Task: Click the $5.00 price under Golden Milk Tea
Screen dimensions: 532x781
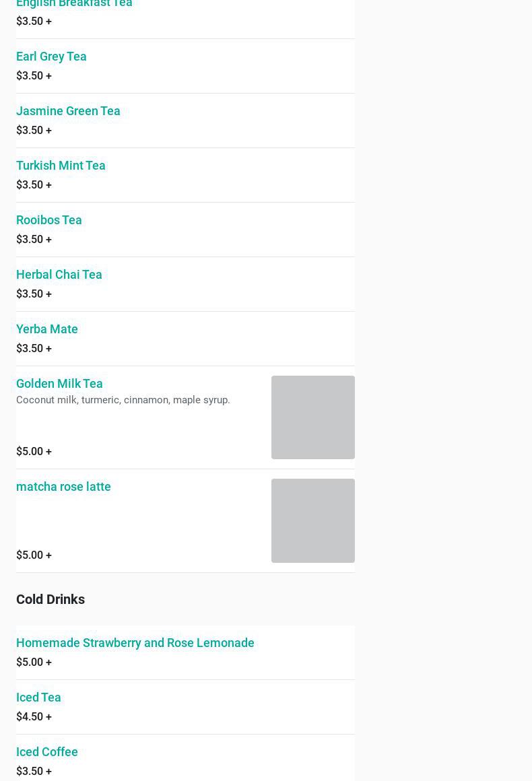Action: pos(34,452)
